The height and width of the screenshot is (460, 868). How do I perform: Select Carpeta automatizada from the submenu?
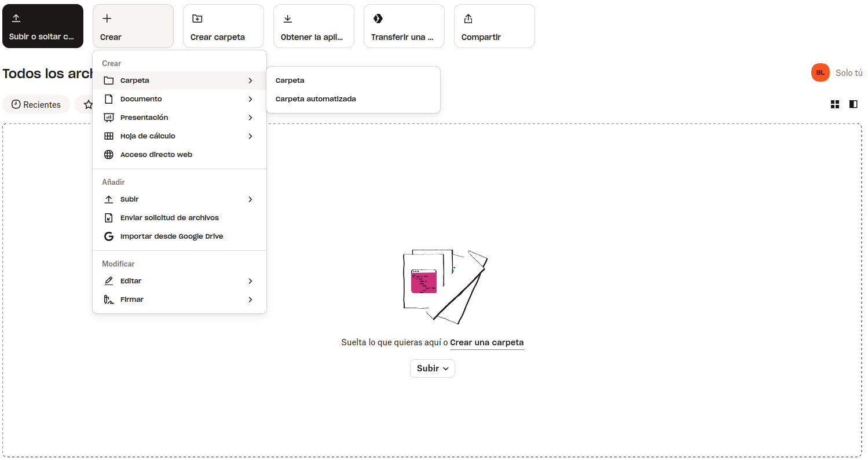316,99
